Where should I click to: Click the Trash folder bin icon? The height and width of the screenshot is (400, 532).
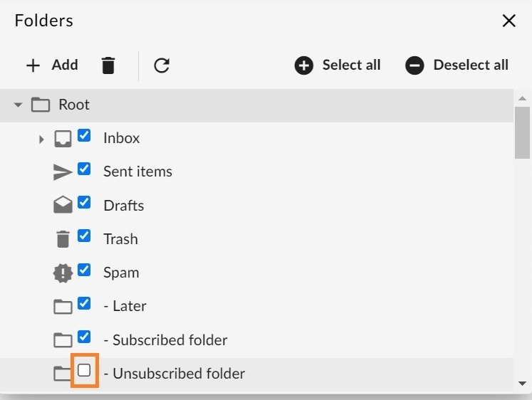pyautogui.click(x=63, y=239)
